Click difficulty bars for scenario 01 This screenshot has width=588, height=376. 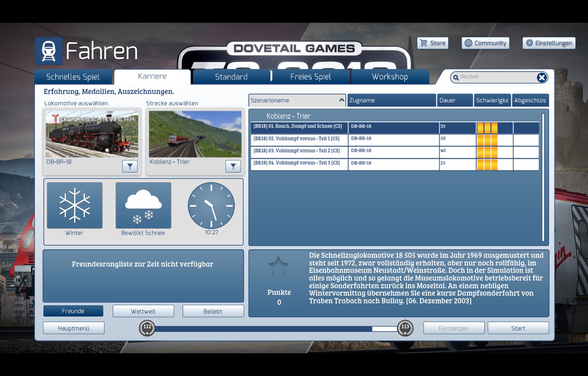click(x=487, y=128)
